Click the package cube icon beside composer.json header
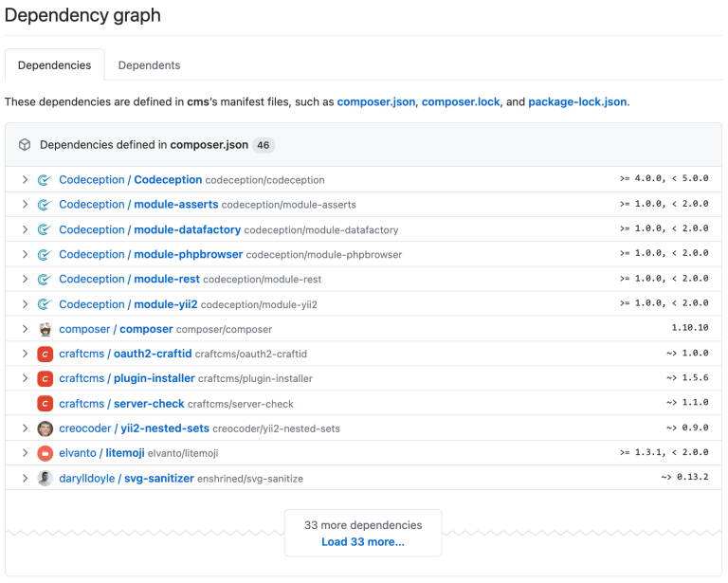 (x=25, y=145)
